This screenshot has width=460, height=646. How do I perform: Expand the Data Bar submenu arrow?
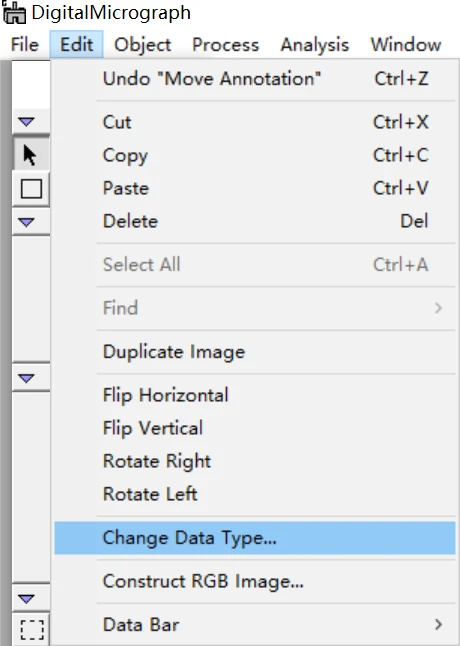[439, 625]
